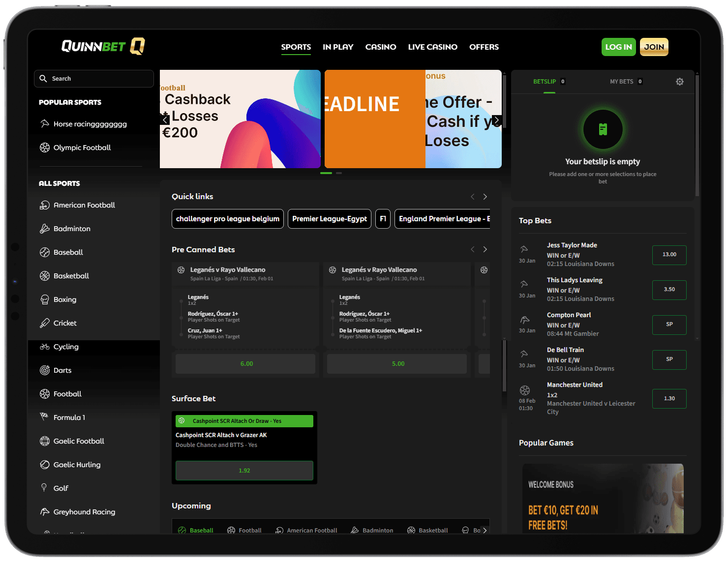Viewport: 728px width, 563px height.
Task: Click the Darts target icon
Action: tap(45, 370)
